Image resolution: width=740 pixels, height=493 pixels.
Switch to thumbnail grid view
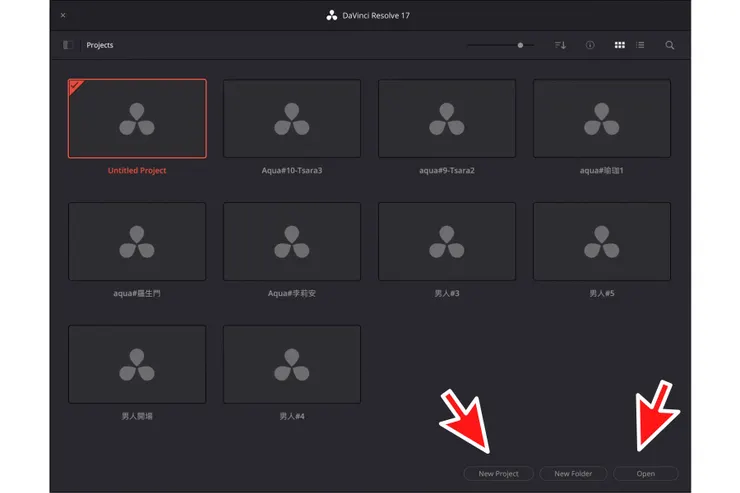(620, 45)
